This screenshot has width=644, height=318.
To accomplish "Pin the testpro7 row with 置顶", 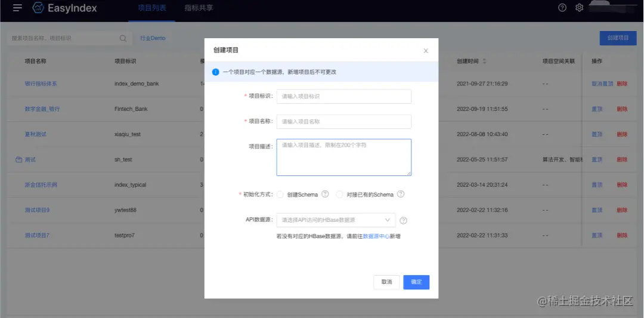I will [x=597, y=236].
